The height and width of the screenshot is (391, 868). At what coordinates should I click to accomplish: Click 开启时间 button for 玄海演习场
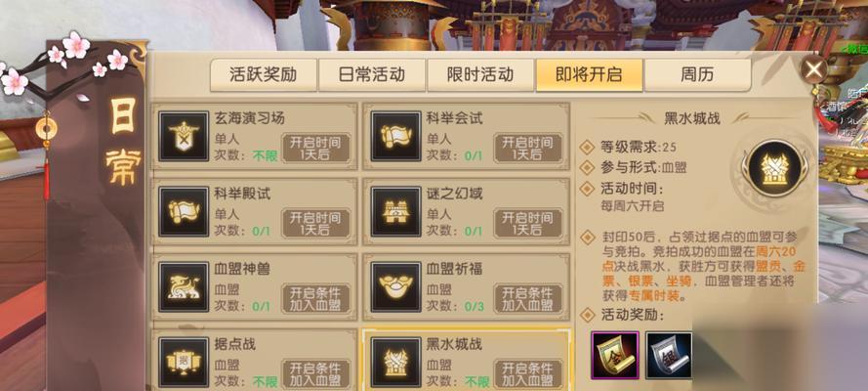316,148
